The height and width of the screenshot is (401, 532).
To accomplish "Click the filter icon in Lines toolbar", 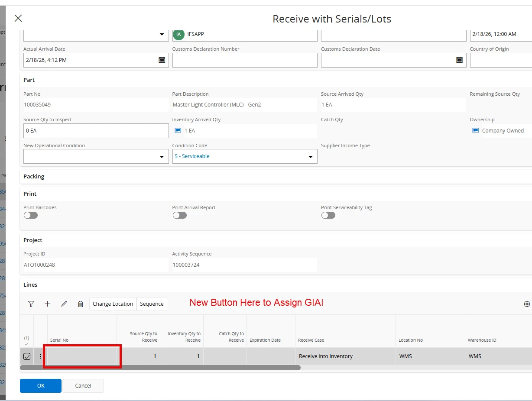I will tap(31, 304).
